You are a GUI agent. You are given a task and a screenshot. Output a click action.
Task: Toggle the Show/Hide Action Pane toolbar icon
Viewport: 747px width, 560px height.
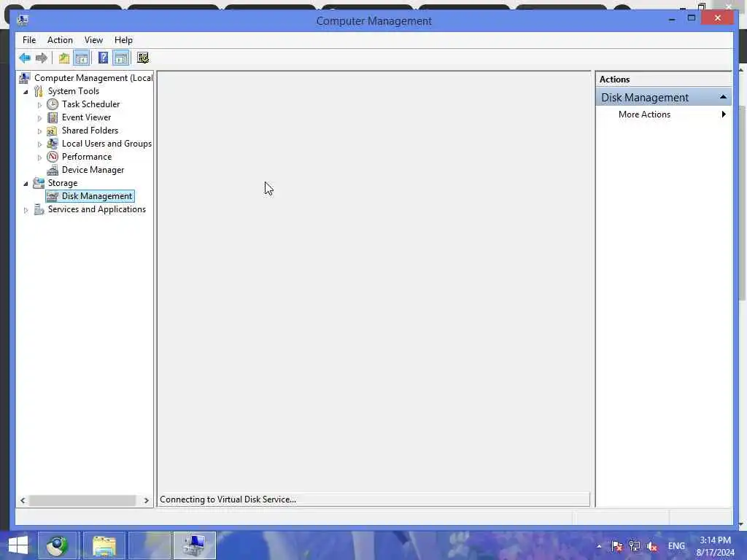click(121, 58)
